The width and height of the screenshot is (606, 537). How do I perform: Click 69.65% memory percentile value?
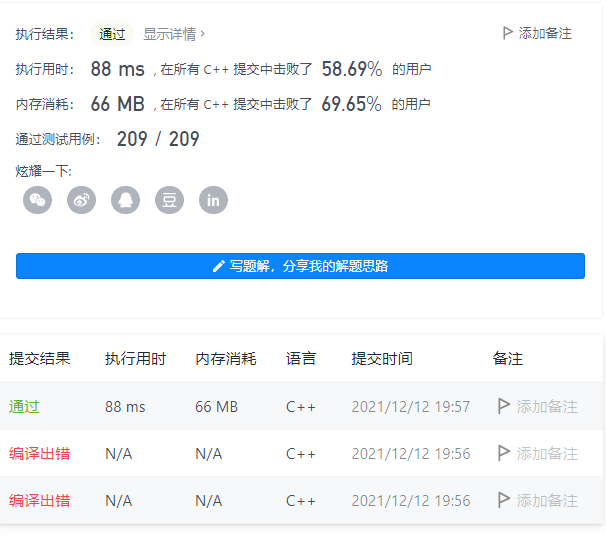(x=352, y=104)
